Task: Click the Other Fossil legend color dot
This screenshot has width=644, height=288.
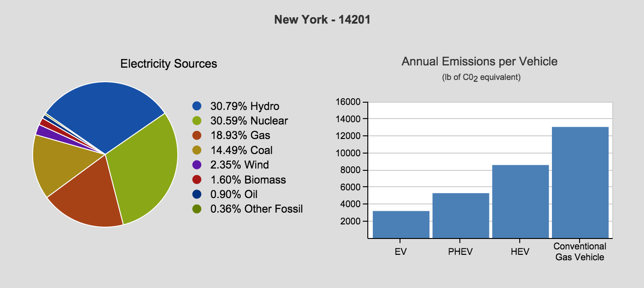Action: [197, 209]
